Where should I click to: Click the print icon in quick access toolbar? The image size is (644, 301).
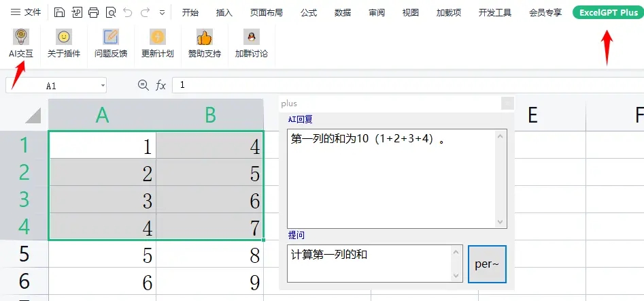click(94, 12)
